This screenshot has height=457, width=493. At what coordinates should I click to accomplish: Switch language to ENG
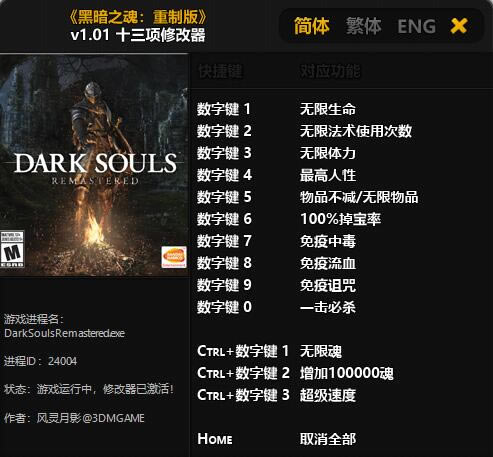click(417, 26)
